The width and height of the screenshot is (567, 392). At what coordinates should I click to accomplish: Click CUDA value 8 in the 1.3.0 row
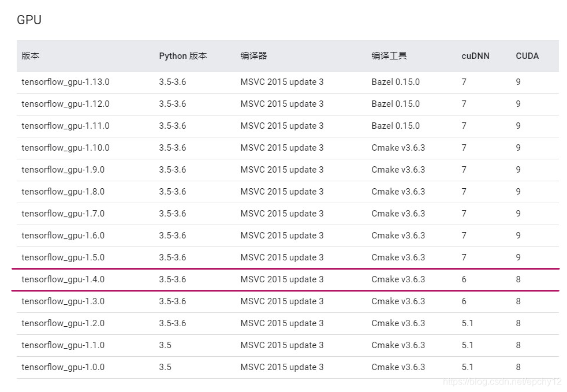tap(518, 301)
